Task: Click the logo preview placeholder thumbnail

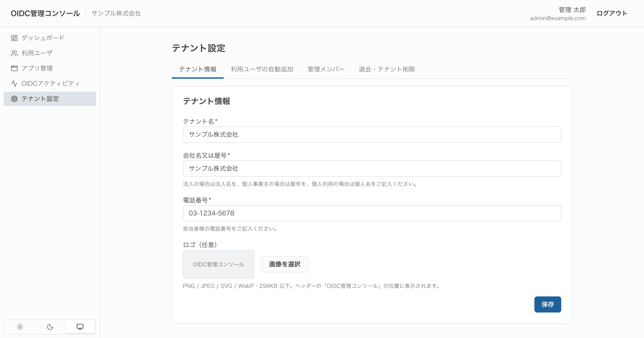Action: [x=218, y=264]
